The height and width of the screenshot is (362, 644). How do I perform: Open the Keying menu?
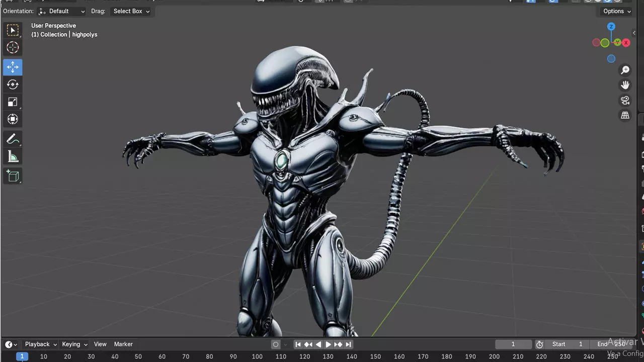coord(74,344)
